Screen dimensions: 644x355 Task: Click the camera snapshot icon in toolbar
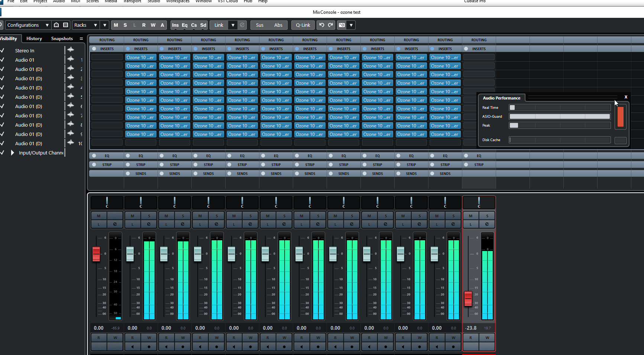tap(342, 25)
